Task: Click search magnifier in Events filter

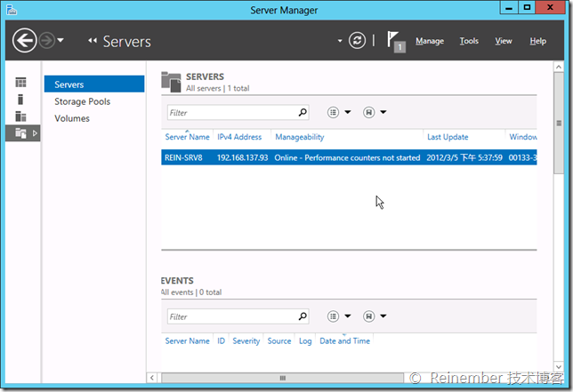Action: pyautogui.click(x=303, y=316)
